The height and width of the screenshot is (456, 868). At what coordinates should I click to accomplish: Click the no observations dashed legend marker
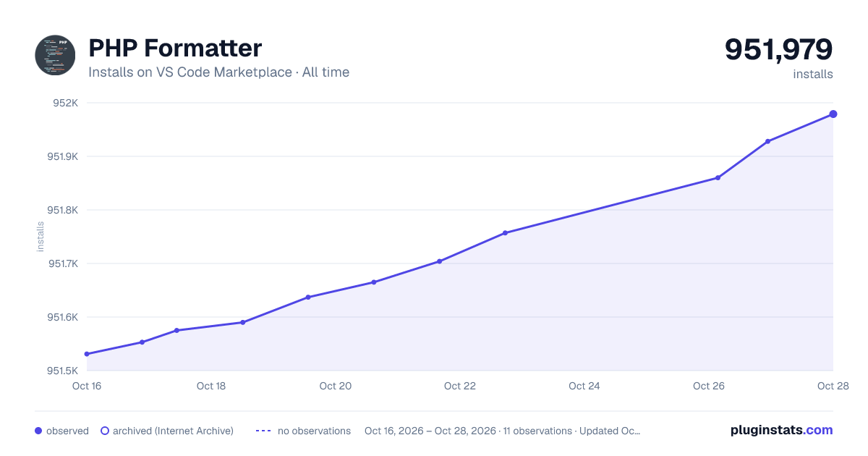[x=263, y=431]
